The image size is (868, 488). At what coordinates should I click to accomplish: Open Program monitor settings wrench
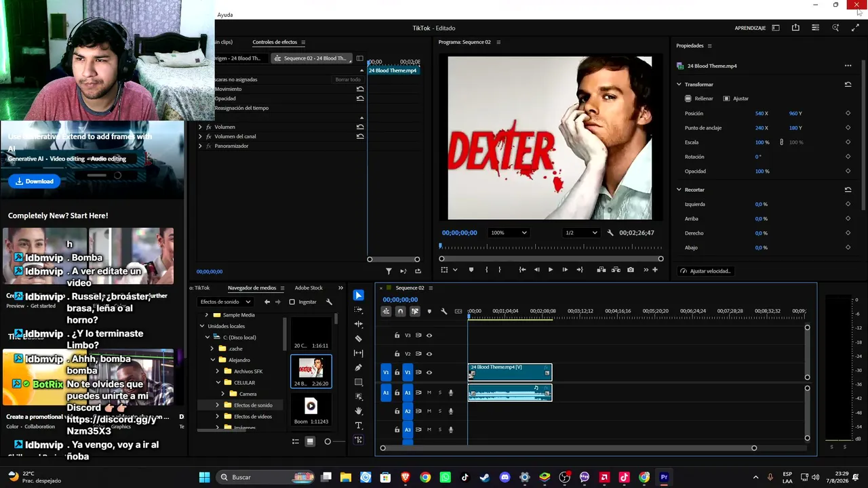point(610,232)
